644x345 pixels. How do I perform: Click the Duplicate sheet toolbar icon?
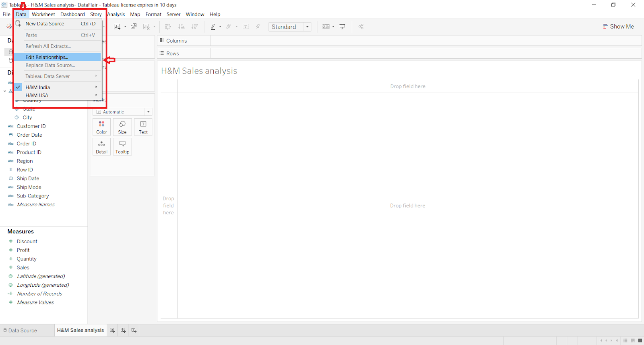[x=134, y=27]
